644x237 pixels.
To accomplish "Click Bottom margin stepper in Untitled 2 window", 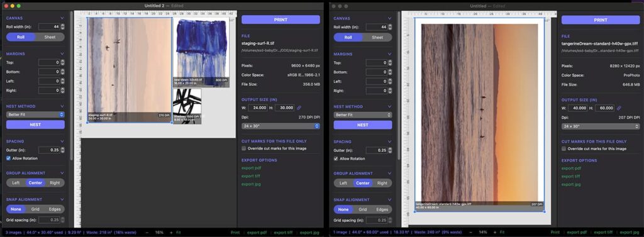I will click(62, 72).
